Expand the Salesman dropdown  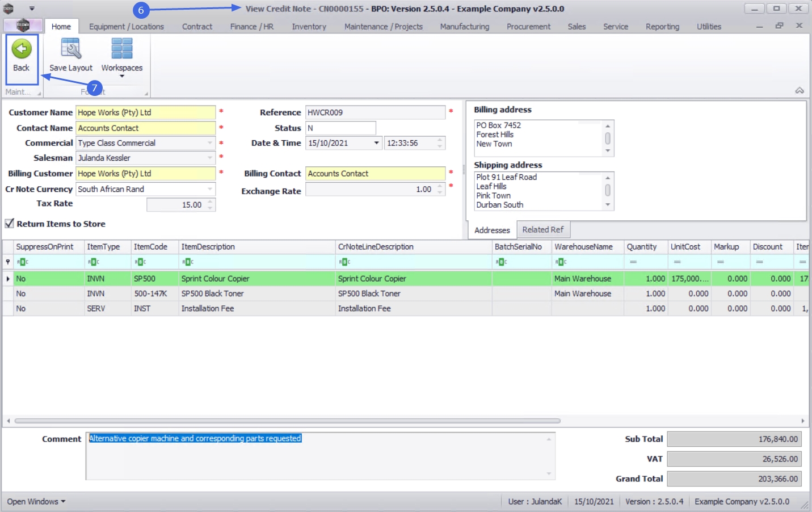[210, 158]
